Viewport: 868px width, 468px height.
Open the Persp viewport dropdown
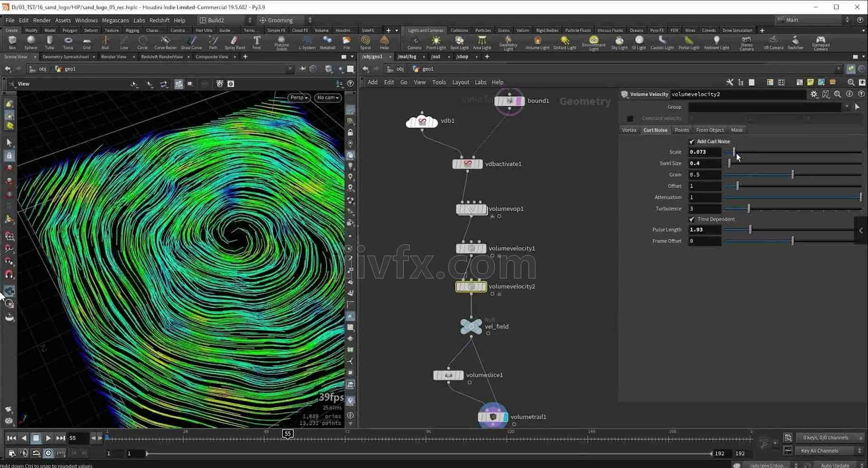click(x=299, y=97)
